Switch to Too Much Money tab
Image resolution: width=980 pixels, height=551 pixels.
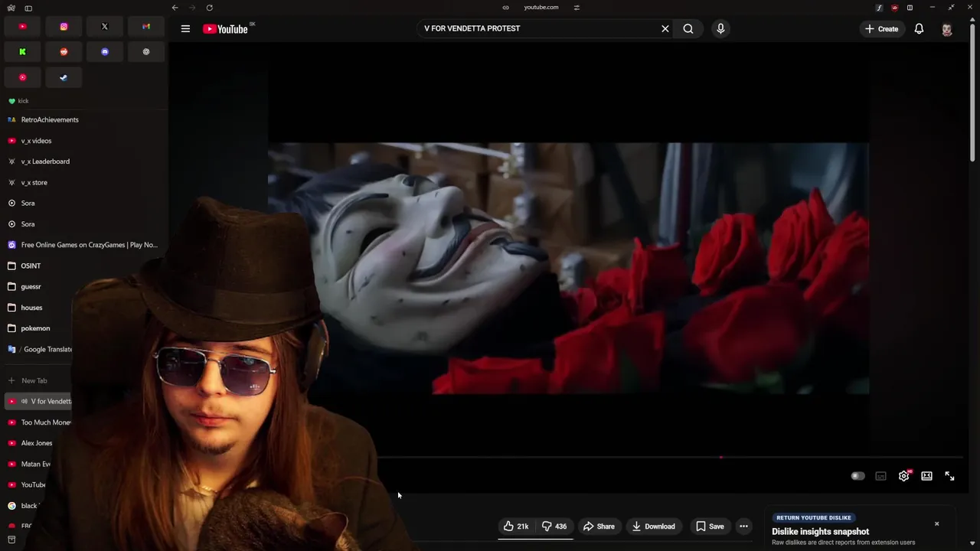click(38, 422)
